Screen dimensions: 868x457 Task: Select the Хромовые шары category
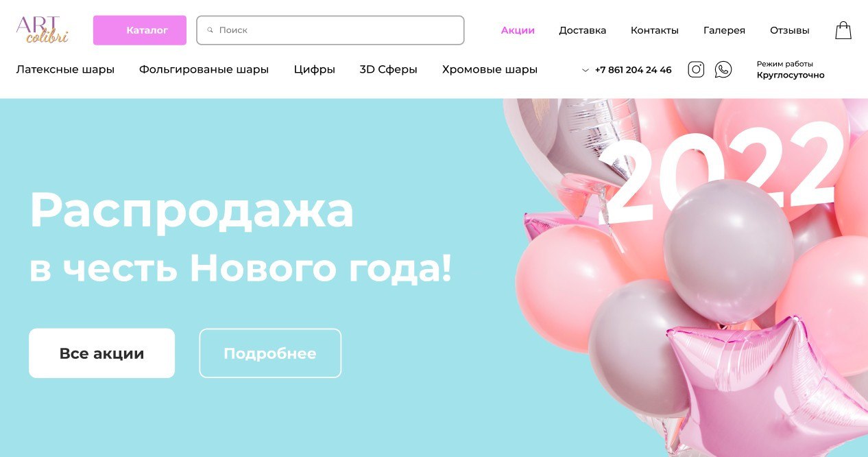(490, 69)
